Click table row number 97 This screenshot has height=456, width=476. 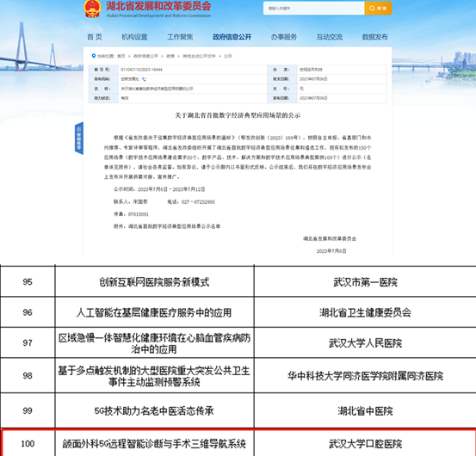(x=28, y=342)
